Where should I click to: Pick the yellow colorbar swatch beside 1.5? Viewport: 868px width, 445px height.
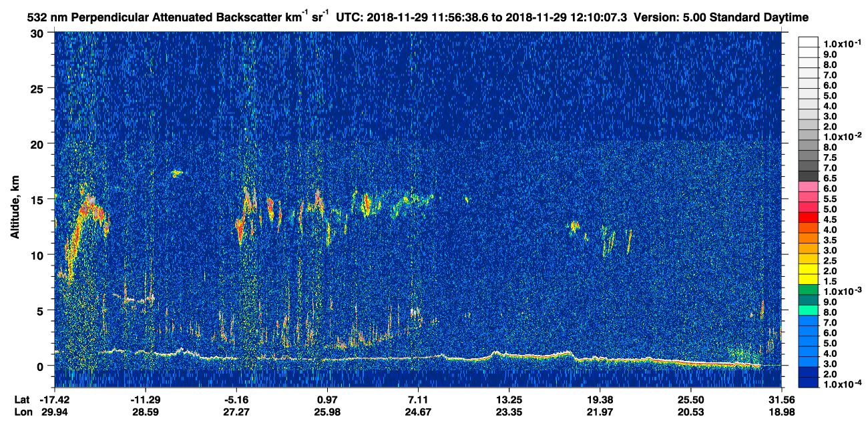click(x=809, y=279)
